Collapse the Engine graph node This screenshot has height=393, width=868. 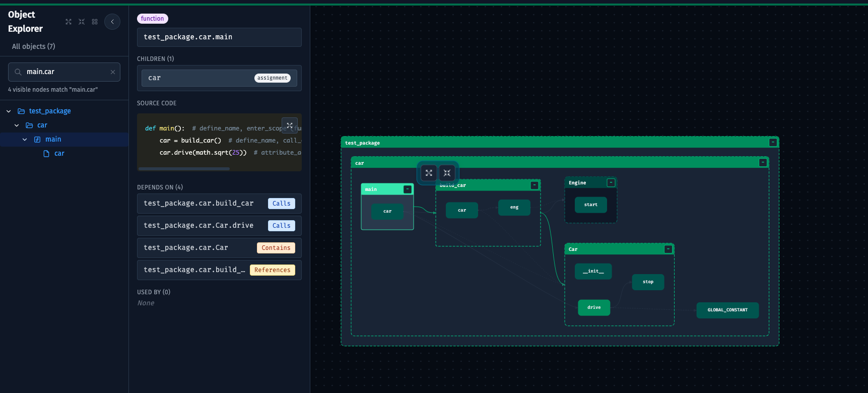(x=611, y=183)
